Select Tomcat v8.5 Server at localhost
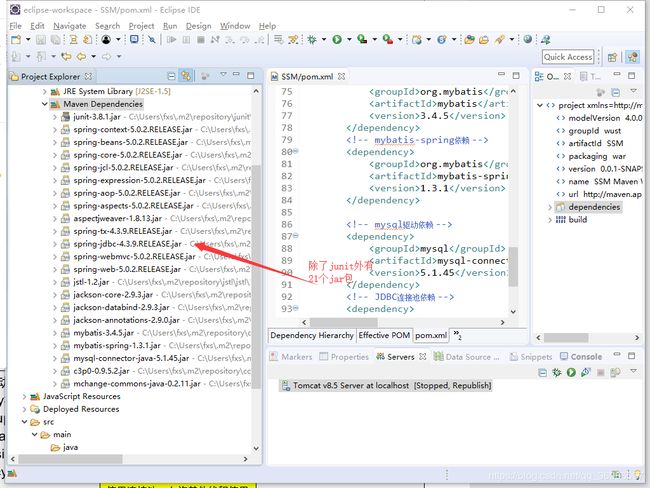The height and width of the screenshot is (488, 650). pos(386,386)
